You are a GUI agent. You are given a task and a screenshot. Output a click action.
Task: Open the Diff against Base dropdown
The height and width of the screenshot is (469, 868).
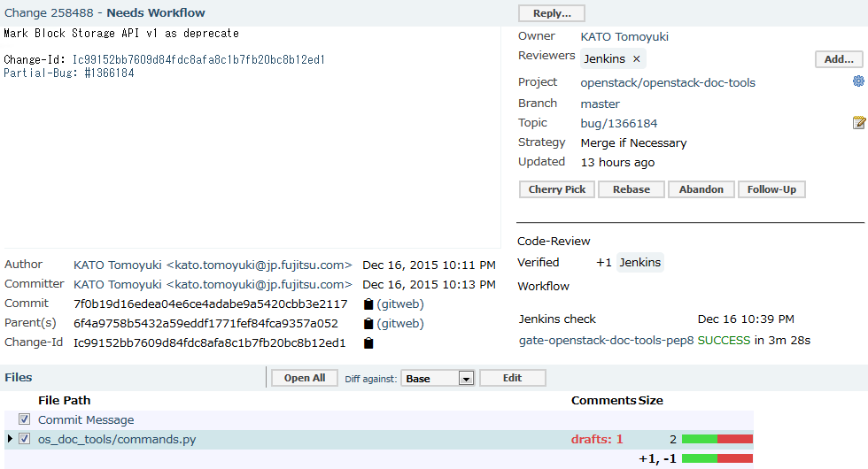(438, 379)
